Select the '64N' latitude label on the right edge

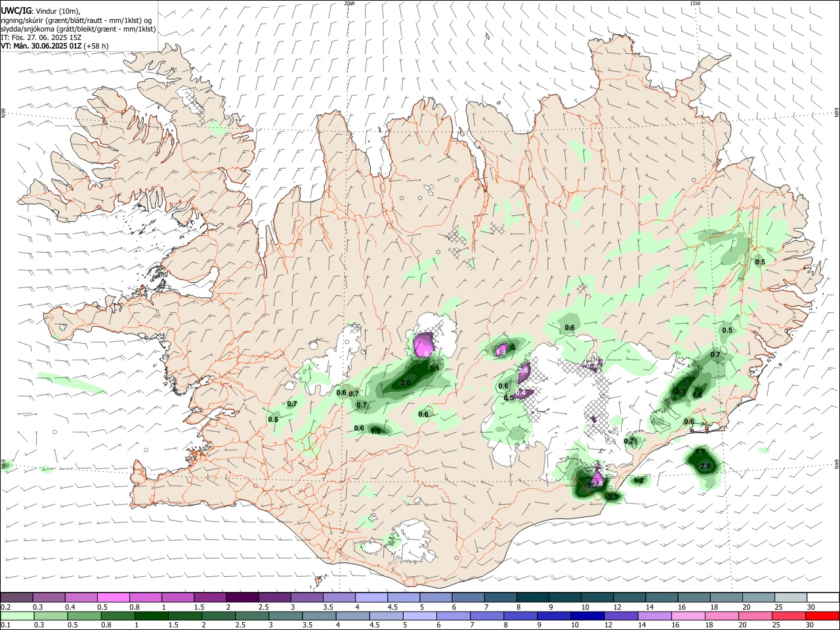[837, 464]
